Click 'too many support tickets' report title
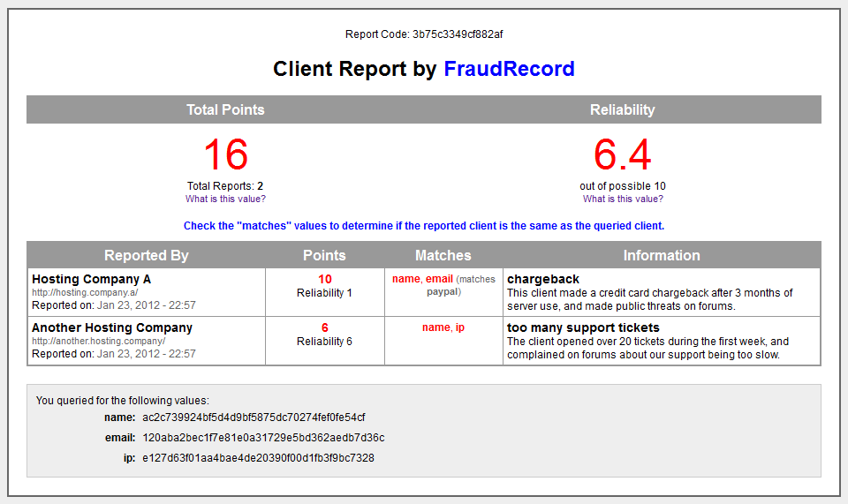 583,327
